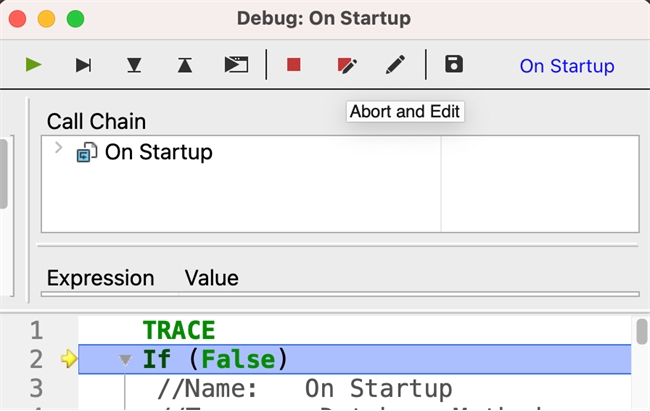
Task: Click the Step Over toolbar icon
Action: [x=84, y=65]
